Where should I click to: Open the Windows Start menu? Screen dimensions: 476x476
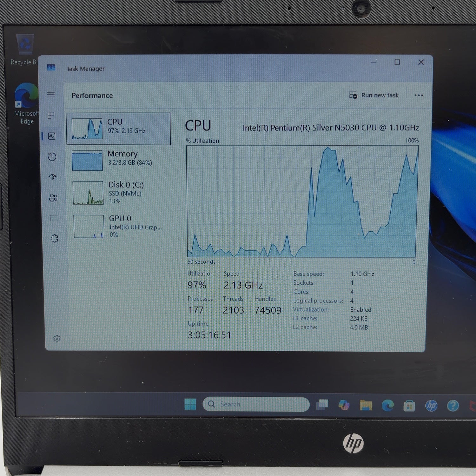pyautogui.click(x=190, y=404)
